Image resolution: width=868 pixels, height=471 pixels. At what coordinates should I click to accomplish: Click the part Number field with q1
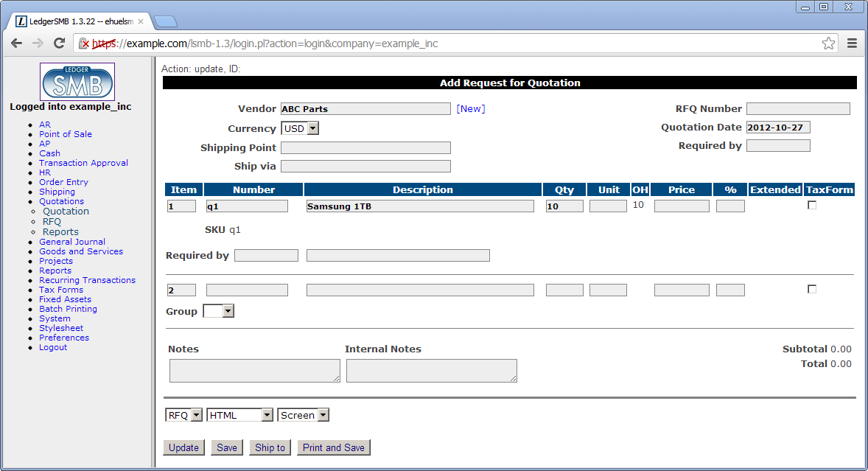click(x=246, y=206)
